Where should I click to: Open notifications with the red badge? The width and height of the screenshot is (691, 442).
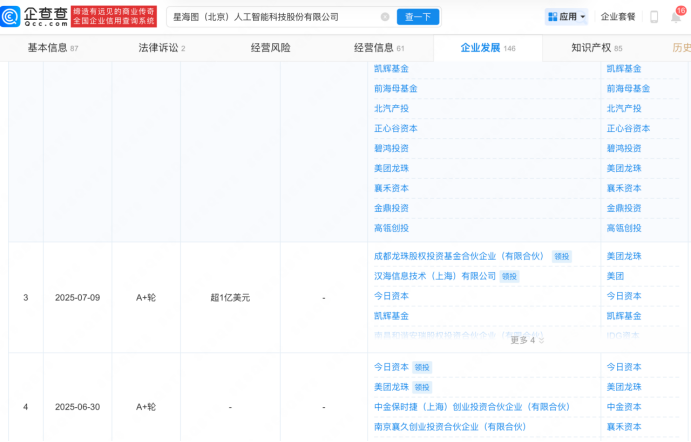tap(678, 15)
